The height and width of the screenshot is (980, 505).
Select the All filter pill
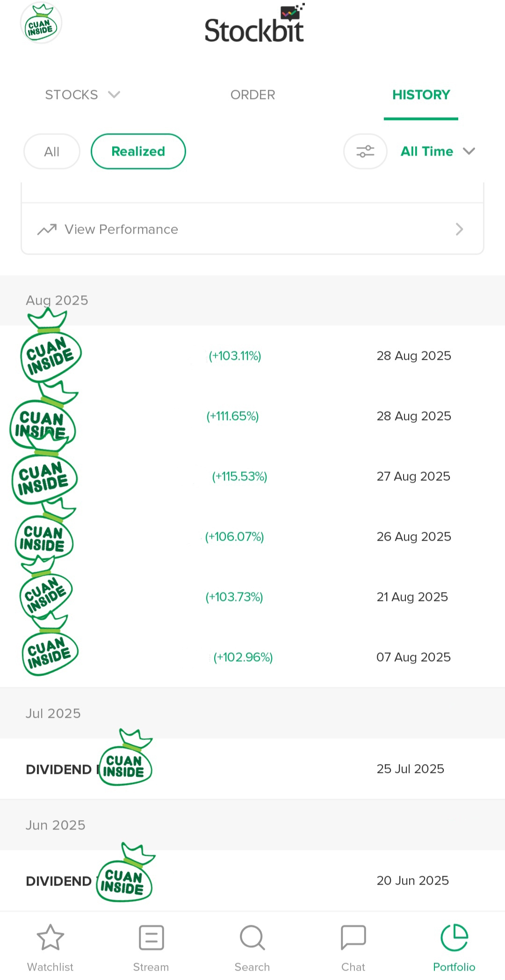(x=52, y=151)
